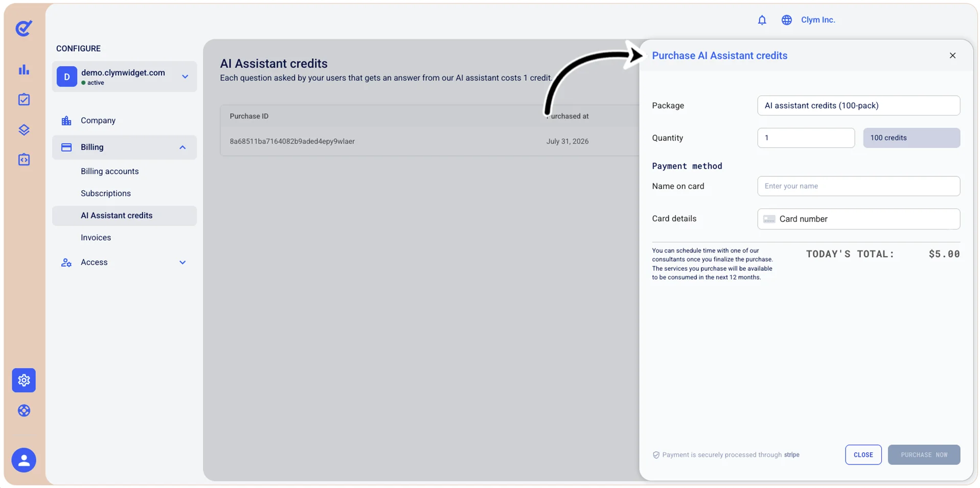Image resolution: width=980 pixels, height=488 pixels.
Task: Open the Package dropdown field
Action: (858, 105)
